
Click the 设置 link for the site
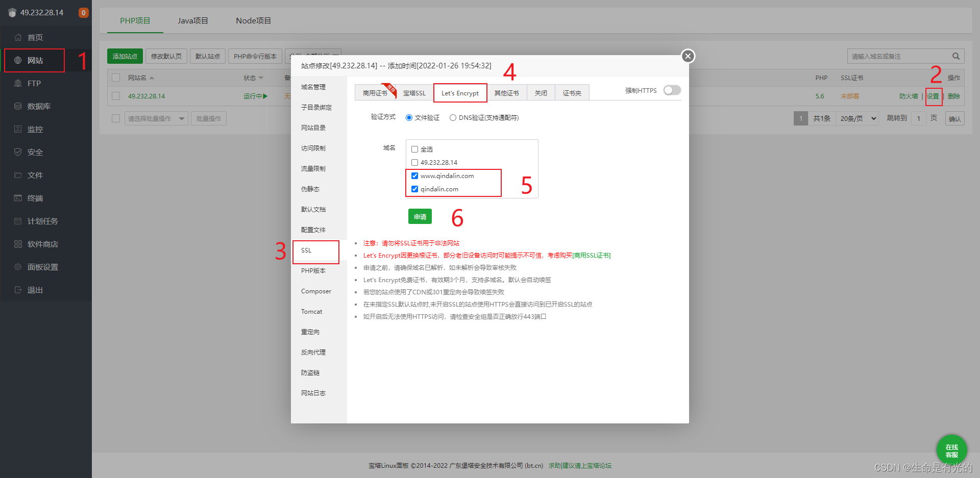pyautogui.click(x=933, y=96)
